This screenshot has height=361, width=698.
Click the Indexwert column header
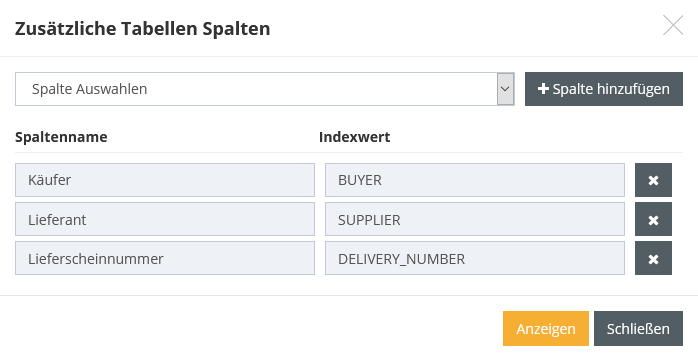click(x=354, y=137)
